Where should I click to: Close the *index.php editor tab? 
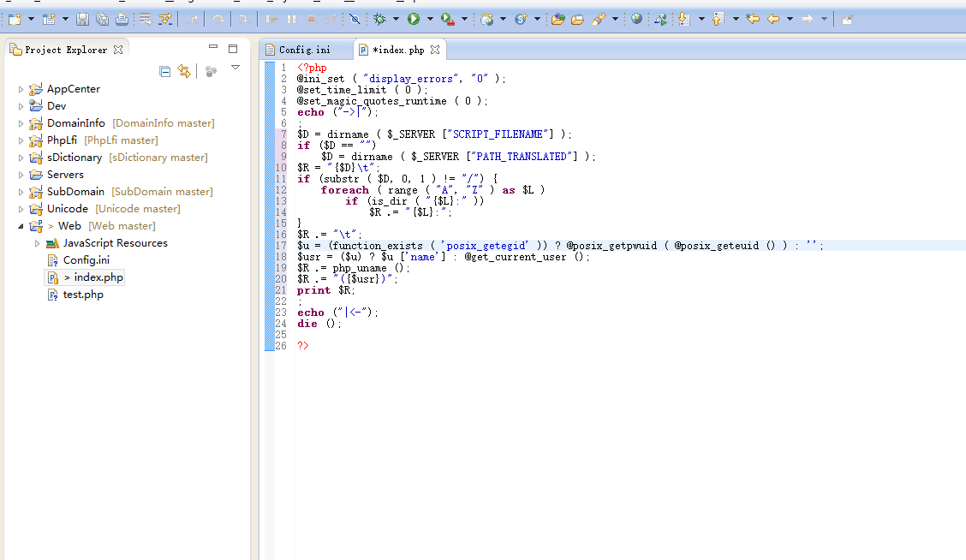click(x=435, y=50)
